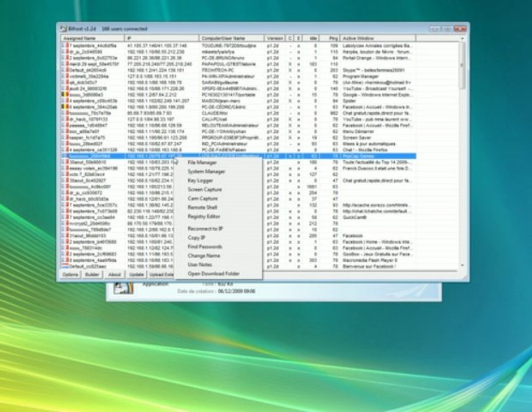Image resolution: width=532 pixels, height=412 pixels.
Task: Click the 'Skype™' active window cell
Action: [x=374, y=70]
